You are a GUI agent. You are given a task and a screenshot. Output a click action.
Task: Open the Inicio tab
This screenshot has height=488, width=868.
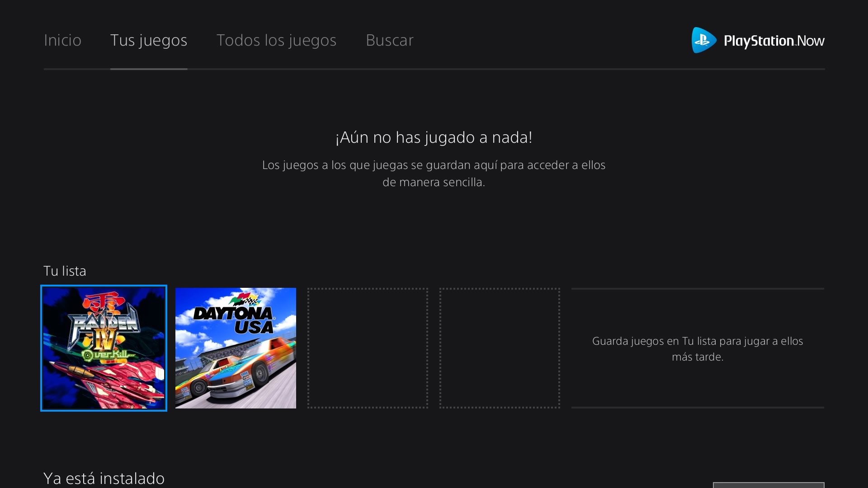point(62,40)
